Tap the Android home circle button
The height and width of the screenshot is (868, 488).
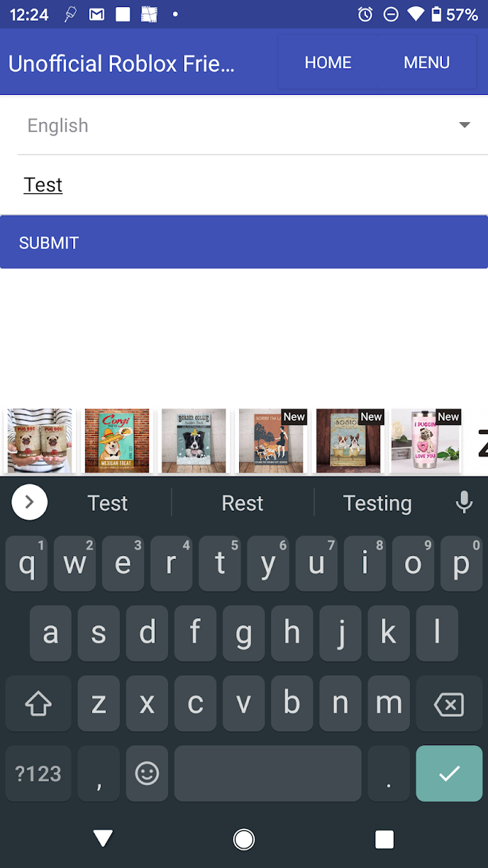coord(244,839)
